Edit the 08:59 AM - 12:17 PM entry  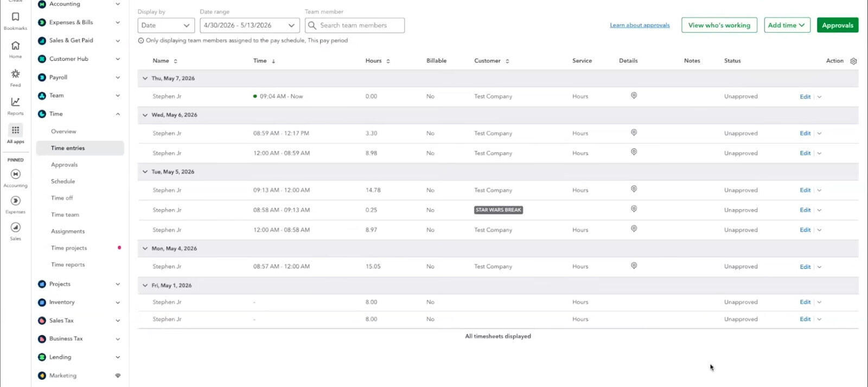805,133
